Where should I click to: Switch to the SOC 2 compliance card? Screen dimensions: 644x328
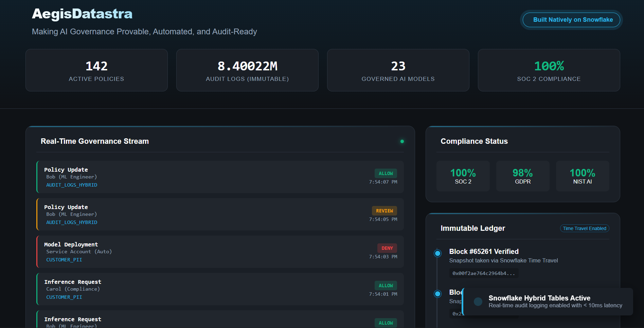463,176
